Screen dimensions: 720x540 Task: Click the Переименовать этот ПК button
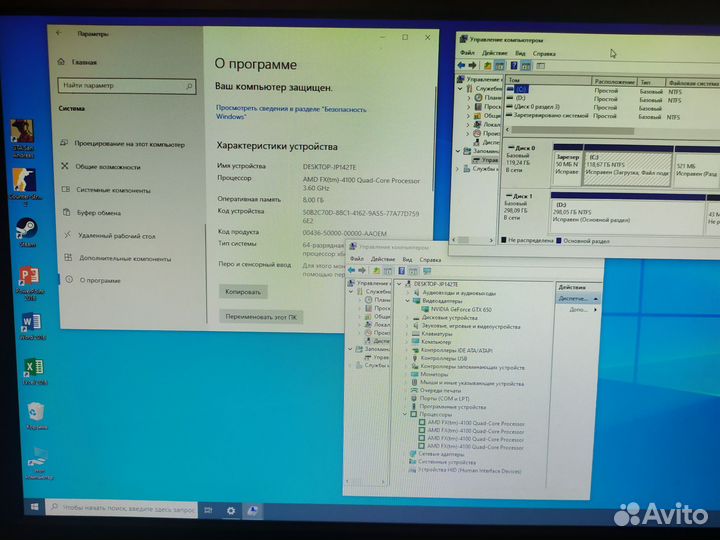pyautogui.click(x=261, y=317)
